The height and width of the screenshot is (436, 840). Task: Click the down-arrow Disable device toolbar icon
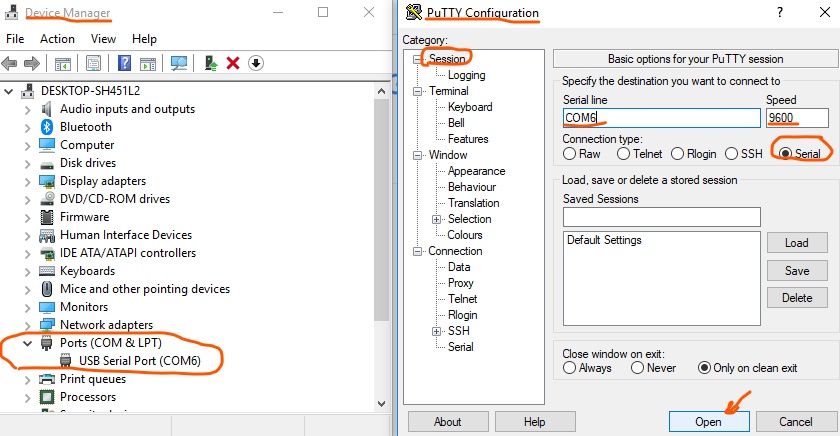pos(256,63)
